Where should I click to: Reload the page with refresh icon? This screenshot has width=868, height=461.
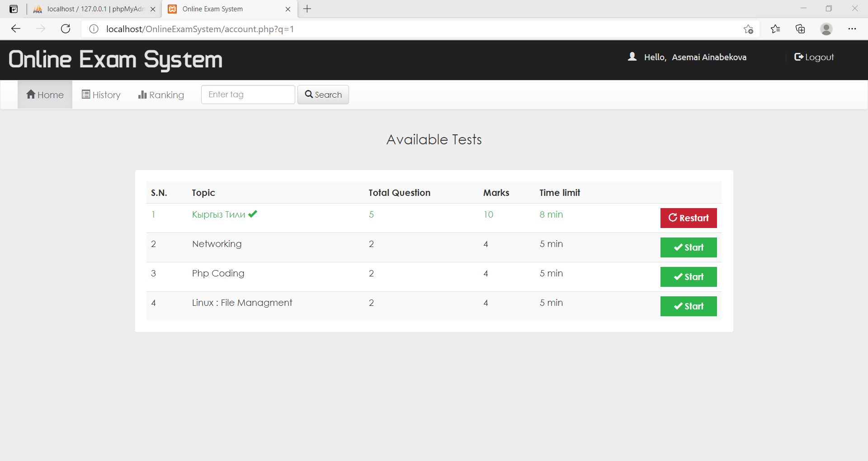pos(66,29)
